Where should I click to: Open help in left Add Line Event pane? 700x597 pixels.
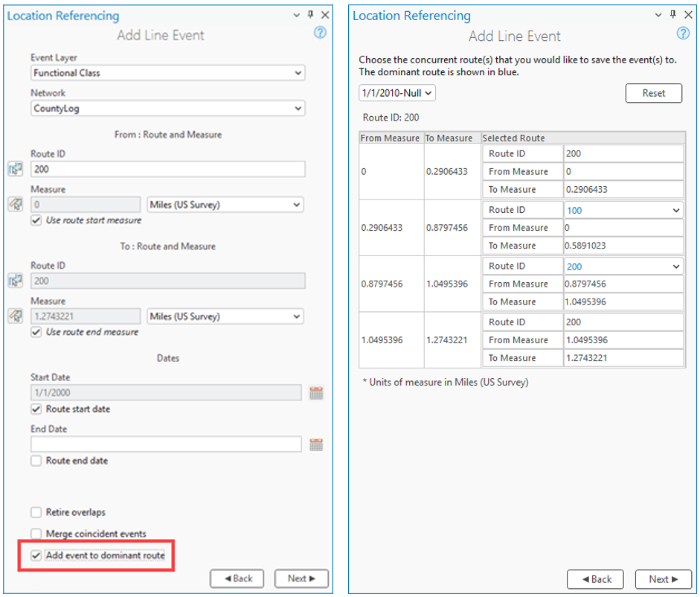point(320,33)
